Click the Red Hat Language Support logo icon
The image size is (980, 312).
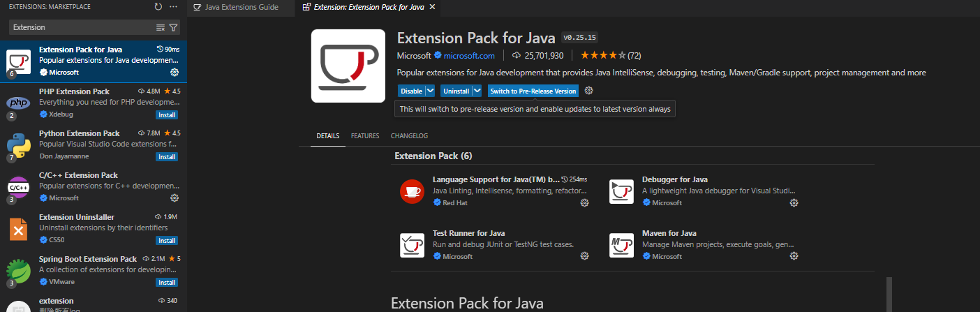pyautogui.click(x=412, y=191)
